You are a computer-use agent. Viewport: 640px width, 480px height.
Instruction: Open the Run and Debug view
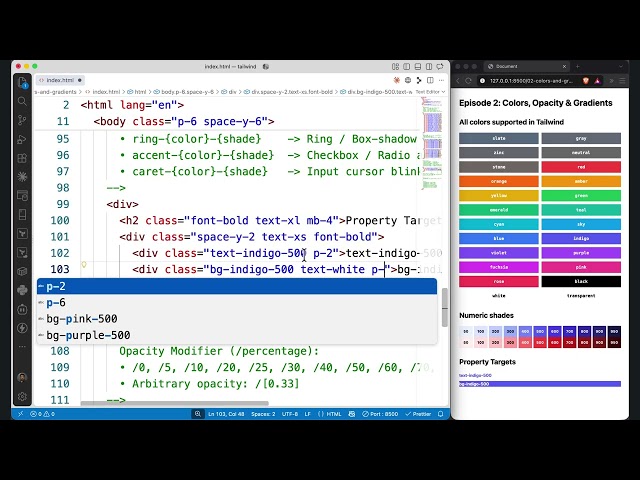coord(22,139)
